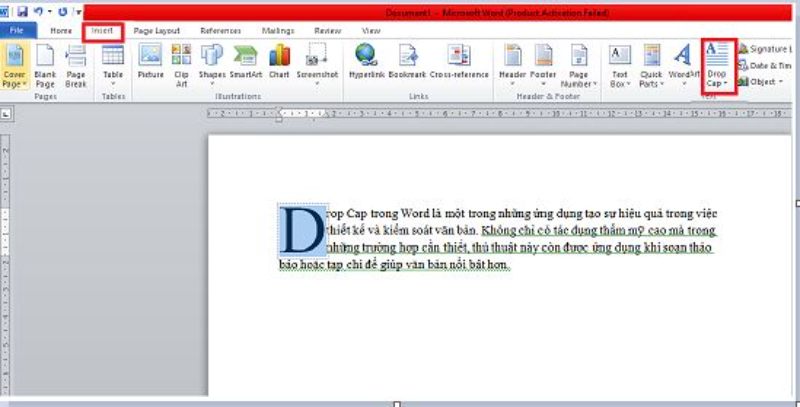Open the Screenshot dropdown

(x=317, y=66)
